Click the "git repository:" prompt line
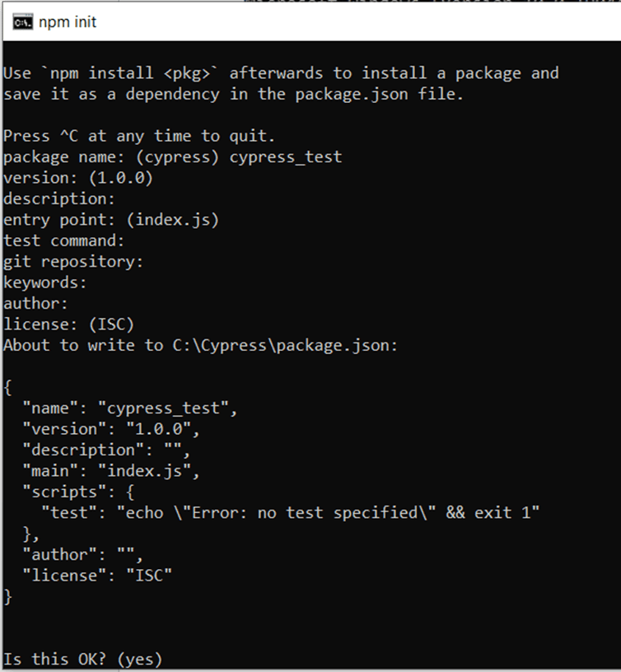 [73, 262]
